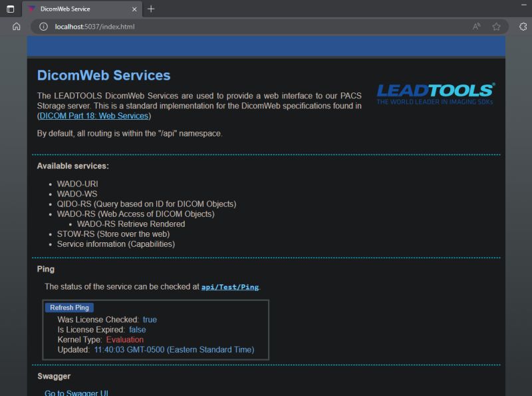The height and width of the screenshot is (396, 532).
Task: Start Read aloud using the A icon
Action: (475, 27)
